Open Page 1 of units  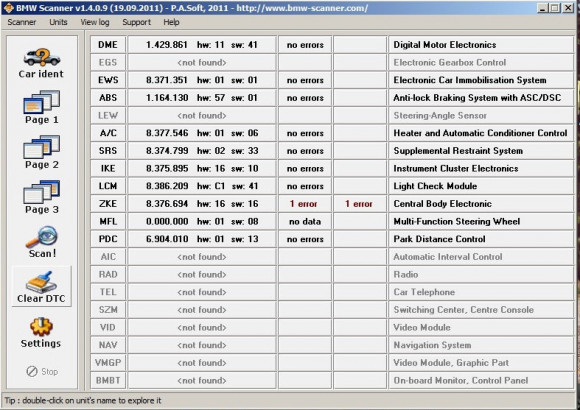(x=41, y=107)
